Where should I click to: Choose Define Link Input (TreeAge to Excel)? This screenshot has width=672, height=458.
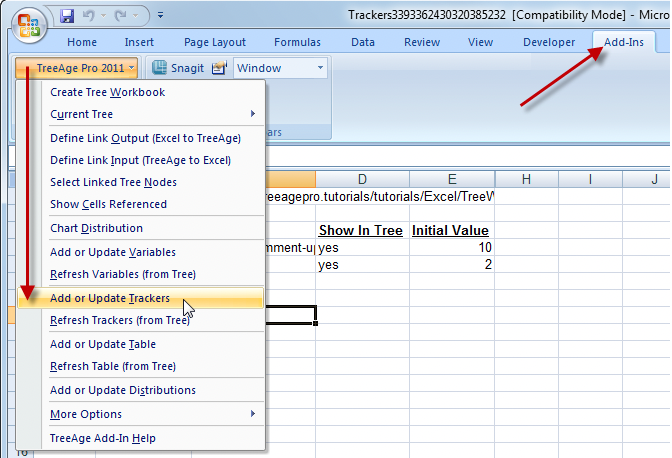(x=141, y=160)
